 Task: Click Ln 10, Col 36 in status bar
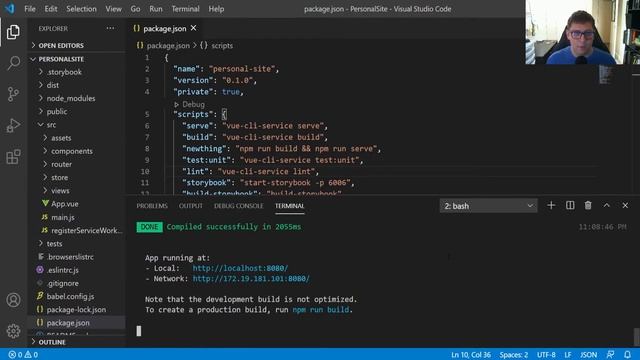[471, 355]
